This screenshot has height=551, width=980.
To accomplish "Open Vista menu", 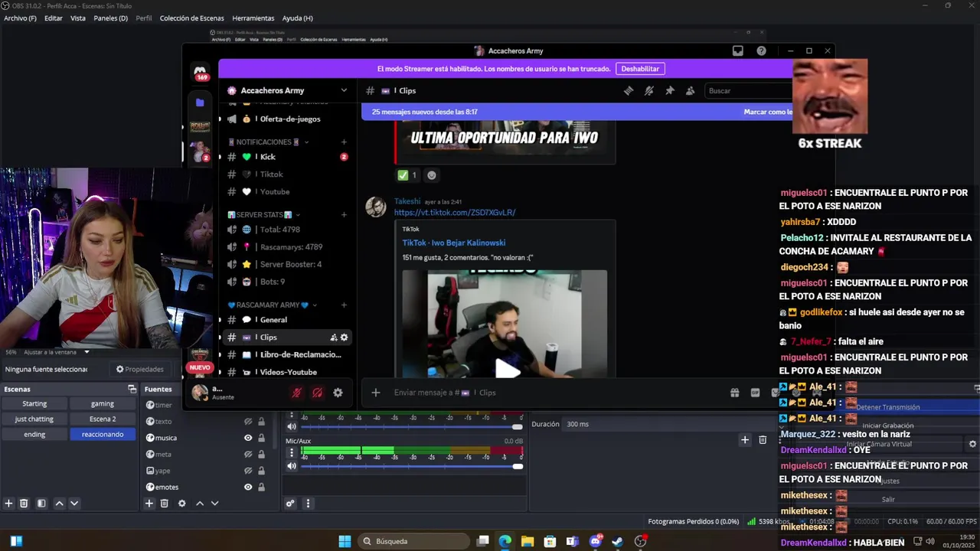I will click(78, 18).
